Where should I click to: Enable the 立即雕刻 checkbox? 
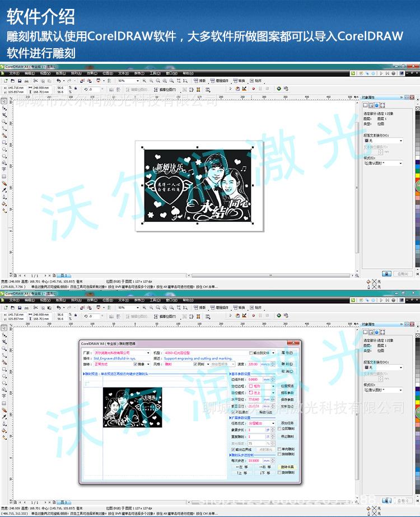coord(279,428)
